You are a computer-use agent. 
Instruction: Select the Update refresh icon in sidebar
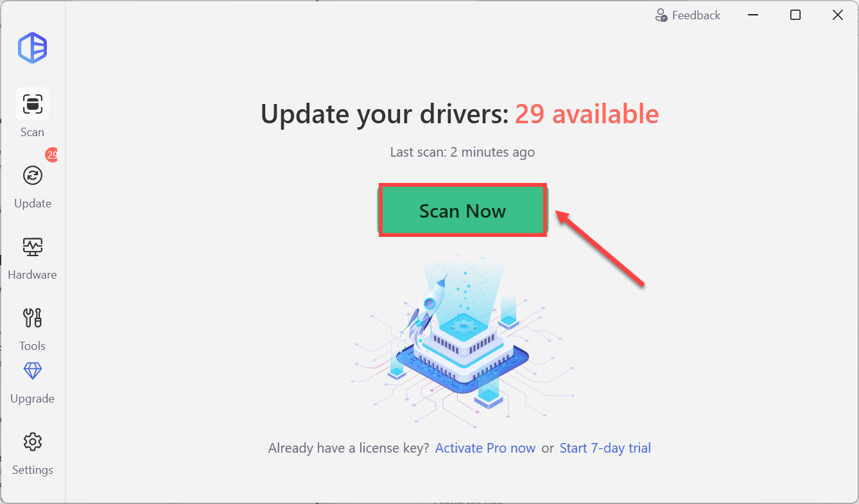(x=32, y=175)
